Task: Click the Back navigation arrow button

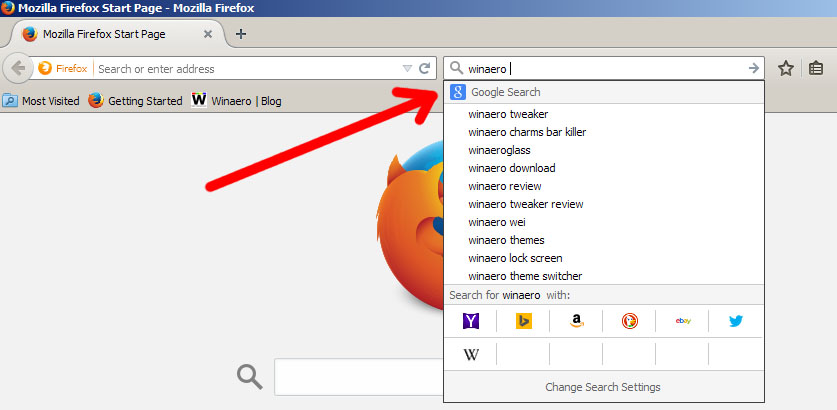Action: [x=18, y=68]
